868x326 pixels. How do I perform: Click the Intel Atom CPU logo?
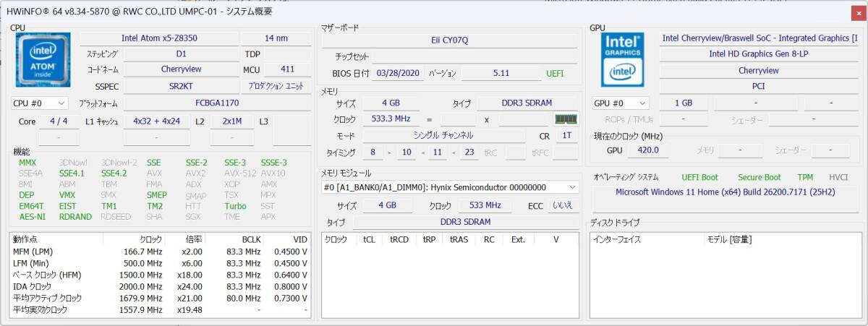click(43, 59)
